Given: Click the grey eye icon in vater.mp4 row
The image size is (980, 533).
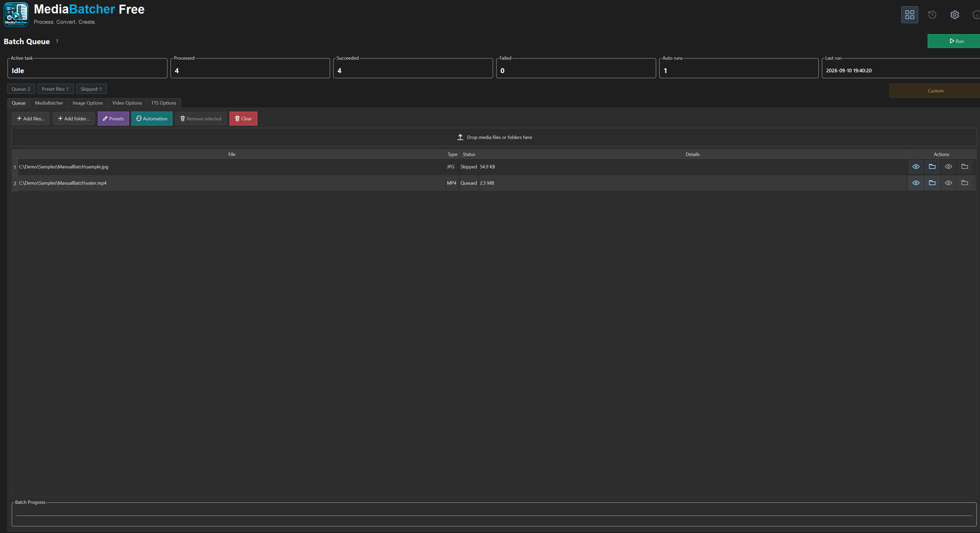Looking at the screenshot, I should tap(949, 183).
